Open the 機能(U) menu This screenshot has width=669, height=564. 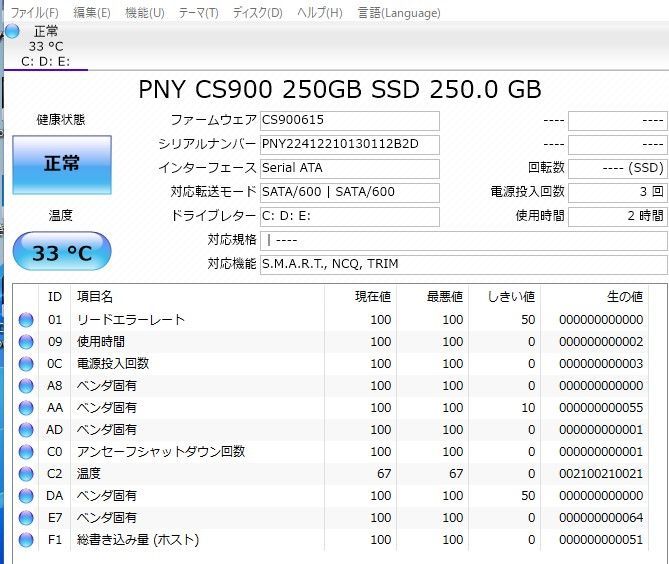pyautogui.click(x=145, y=12)
